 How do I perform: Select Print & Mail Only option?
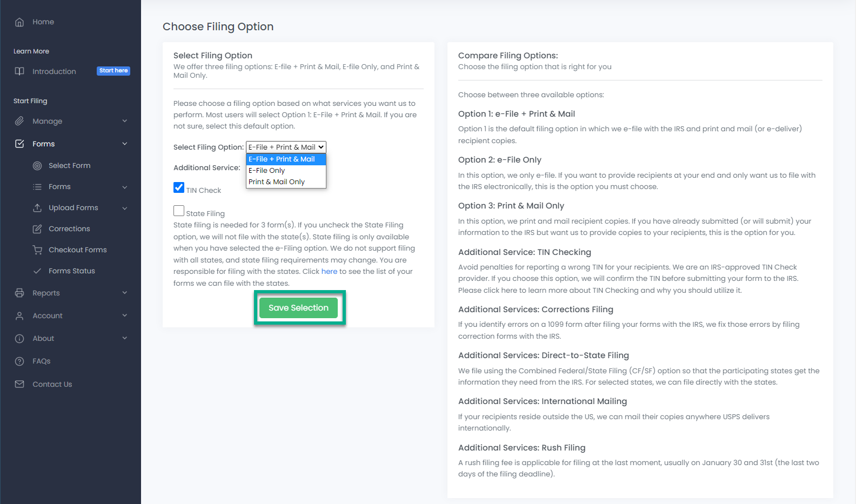276,182
